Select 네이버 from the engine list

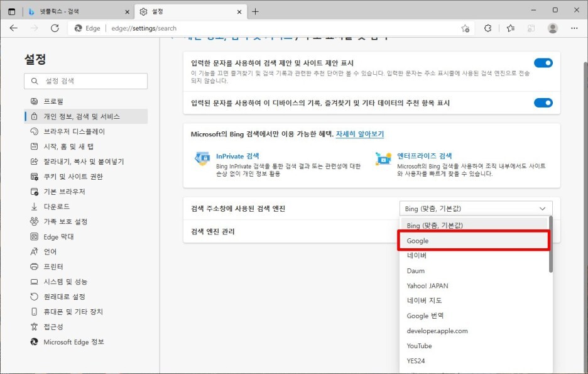point(474,255)
